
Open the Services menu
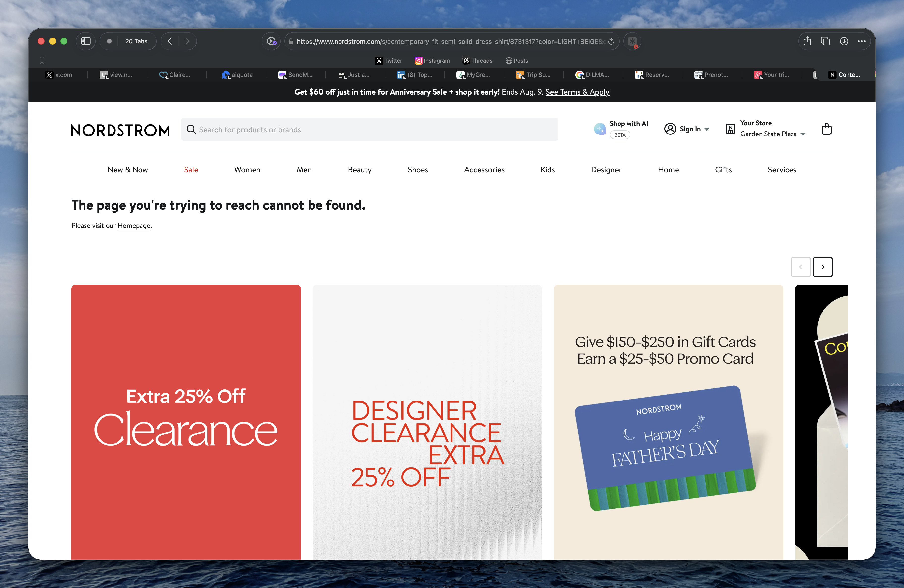click(x=782, y=170)
